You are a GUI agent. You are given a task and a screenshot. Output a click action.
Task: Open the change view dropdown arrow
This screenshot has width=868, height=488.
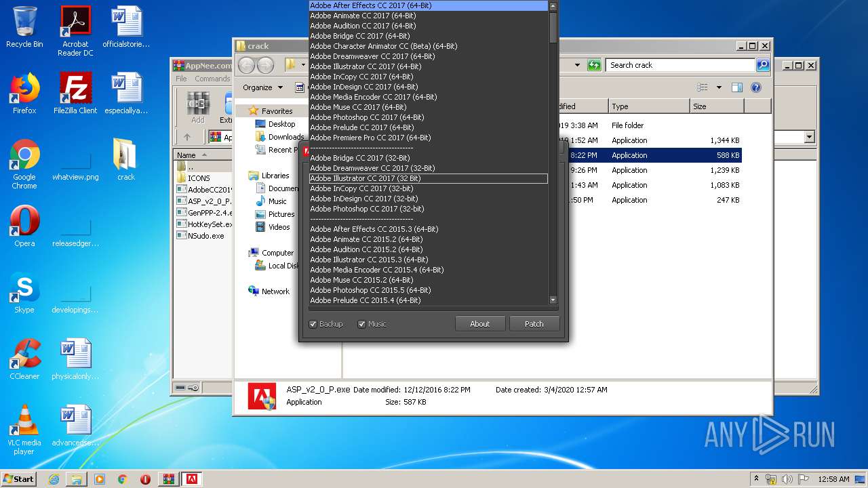(719, 87)
